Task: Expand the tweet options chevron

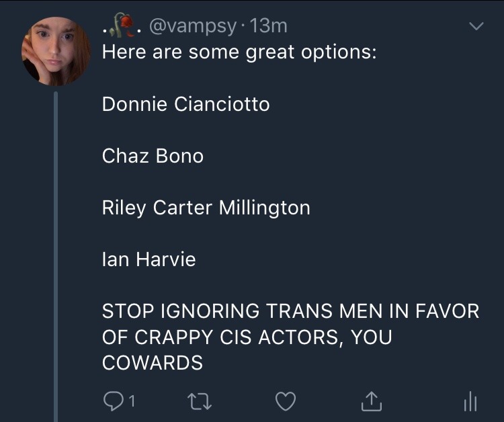Action: pyautogui.click(x=476, y=26)
